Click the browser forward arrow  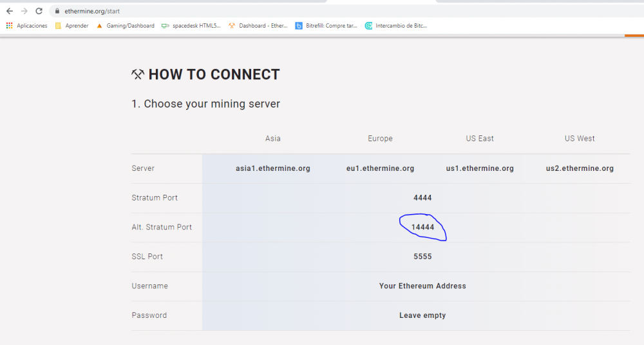click(24, 11)
